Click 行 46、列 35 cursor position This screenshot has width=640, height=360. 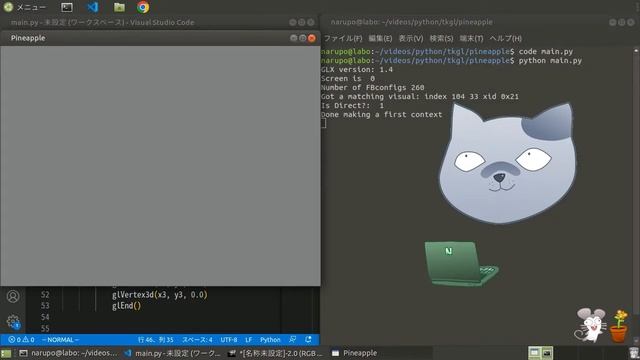(x=155, y=340)
